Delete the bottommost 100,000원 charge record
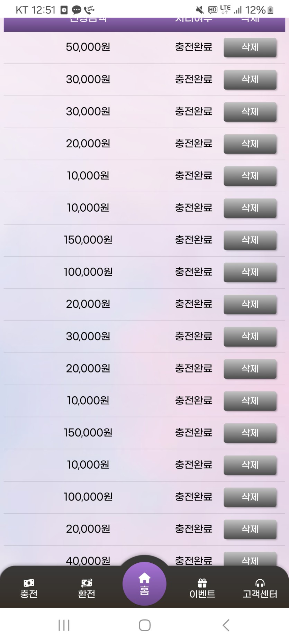Image resolution: width=289 pixels, height=644 pixels. coord(250,497)
